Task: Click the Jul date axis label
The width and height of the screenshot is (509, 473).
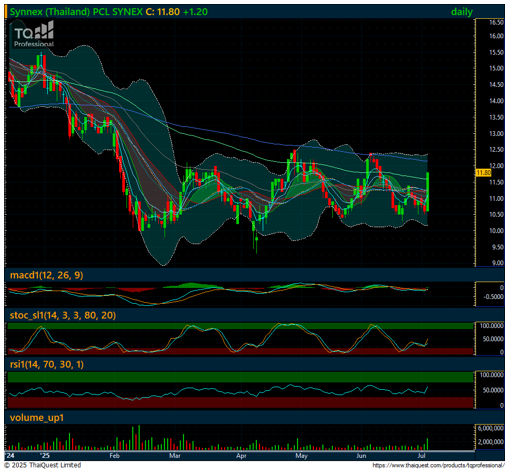Action: tap(421, 456)
